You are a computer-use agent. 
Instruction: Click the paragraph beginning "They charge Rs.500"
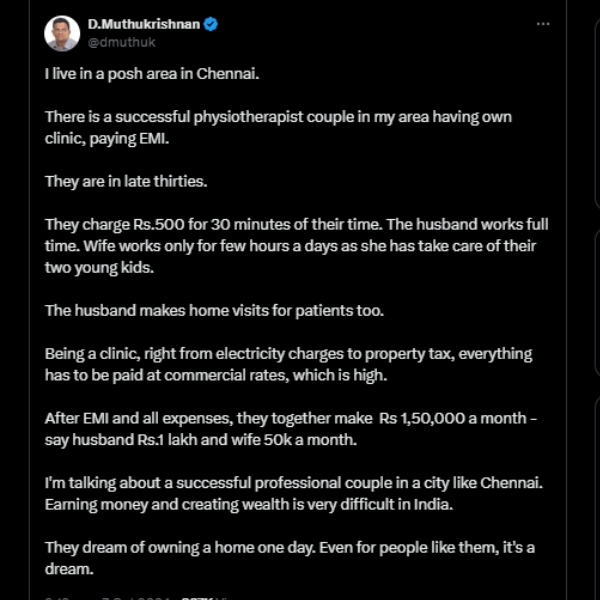pos(296,246)
